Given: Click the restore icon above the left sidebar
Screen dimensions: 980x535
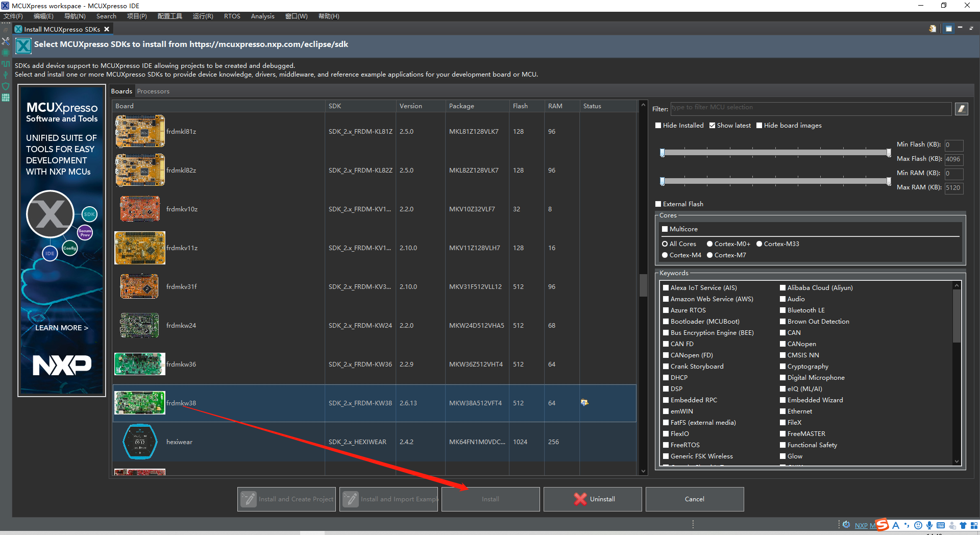Looking at the screenshot, I should pos(6,30).
